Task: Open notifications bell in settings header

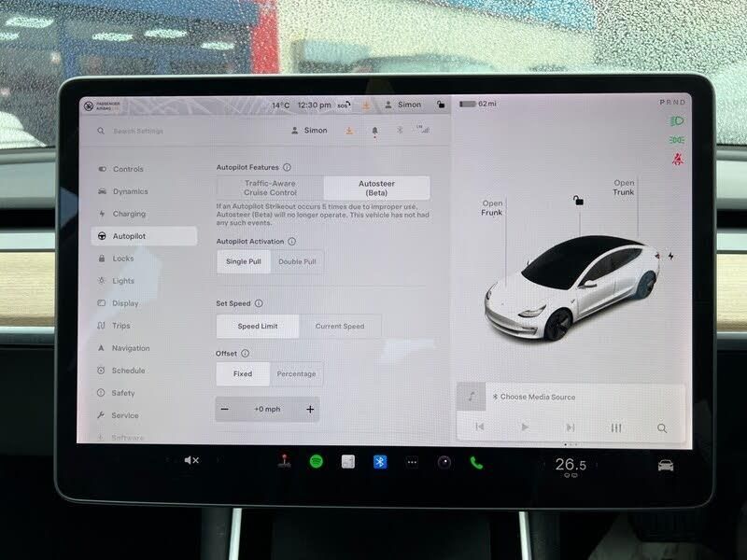Action: [x=375, y=131]
